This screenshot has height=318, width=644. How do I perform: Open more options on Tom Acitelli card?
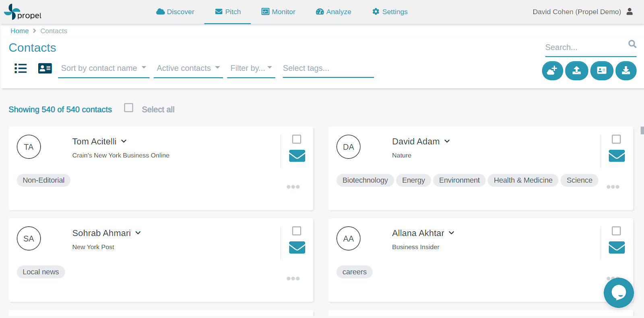coord(293,187)
